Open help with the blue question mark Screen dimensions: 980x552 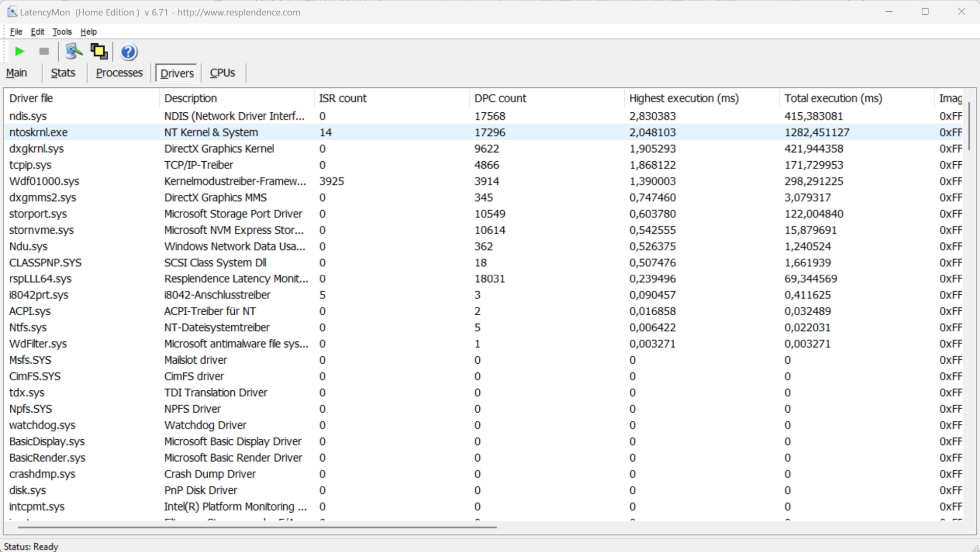129,52
